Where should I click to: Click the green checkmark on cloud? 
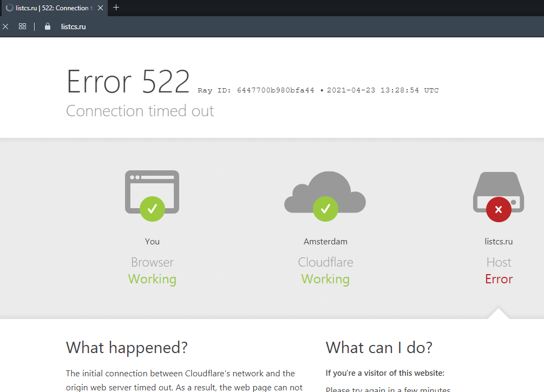[325, 209]
